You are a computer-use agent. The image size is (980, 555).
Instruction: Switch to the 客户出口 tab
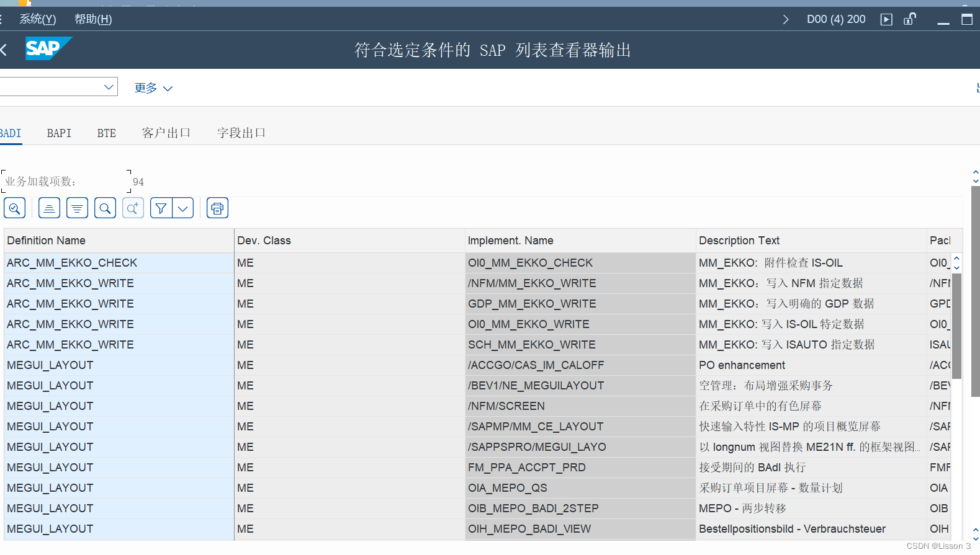coord(166,133)
